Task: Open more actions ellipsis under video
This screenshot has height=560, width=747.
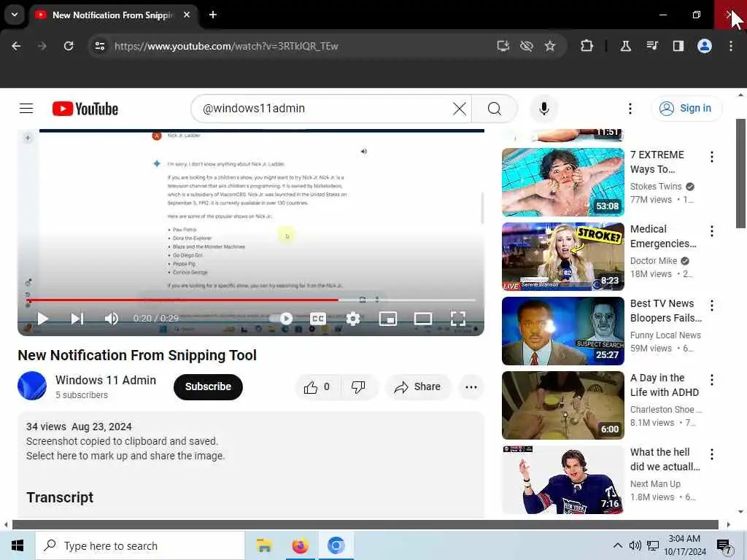Action: pos(471,386)
